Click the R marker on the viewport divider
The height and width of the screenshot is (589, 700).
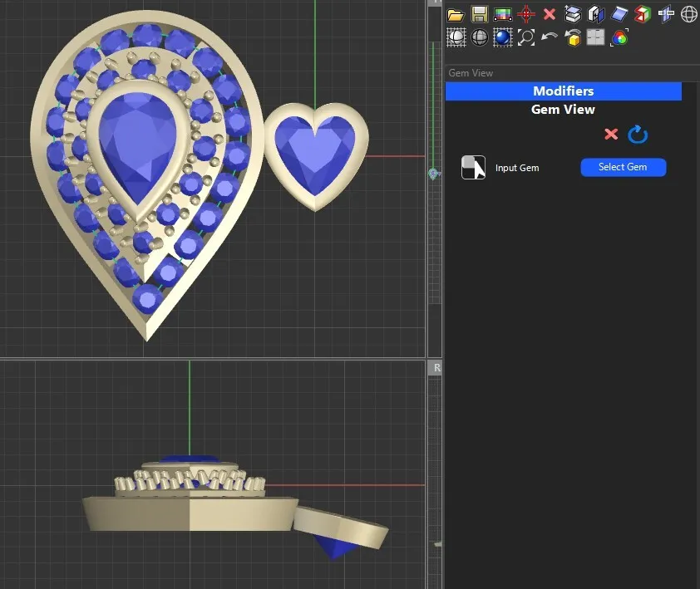click(x=436, y=366)
